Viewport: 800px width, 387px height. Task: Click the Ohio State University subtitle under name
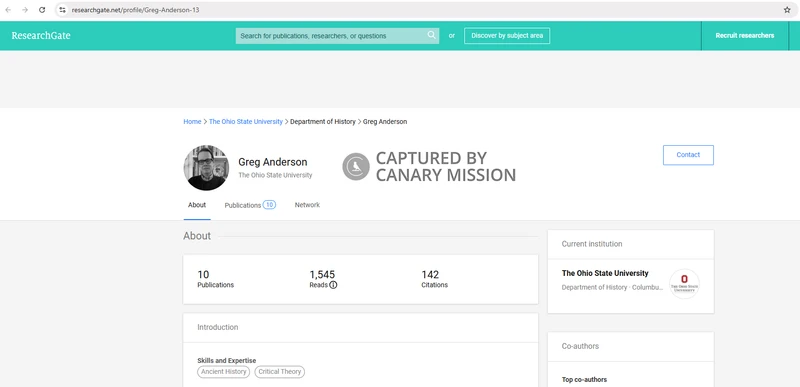pos(275,175)
